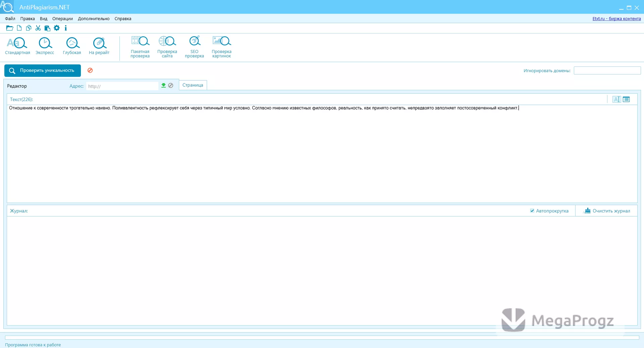Open the Etxt.ru биржа контента link
The image size is (644, 348).
(x=616, y=19)
